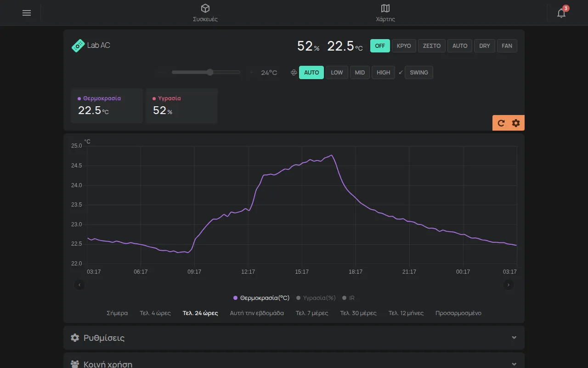Open the hamburger menu
Image resolution: width=588 pixels, height=368 pixels.
27,13
